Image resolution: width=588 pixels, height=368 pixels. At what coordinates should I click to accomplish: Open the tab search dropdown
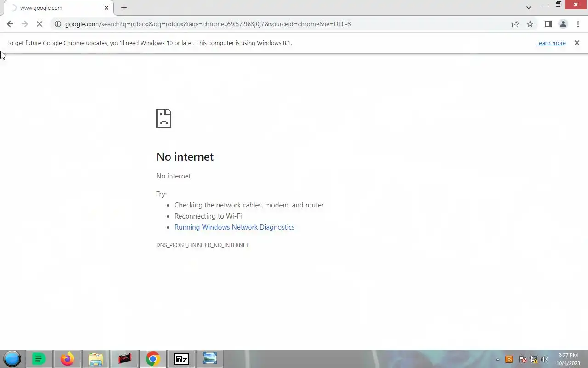coord(529,8)
